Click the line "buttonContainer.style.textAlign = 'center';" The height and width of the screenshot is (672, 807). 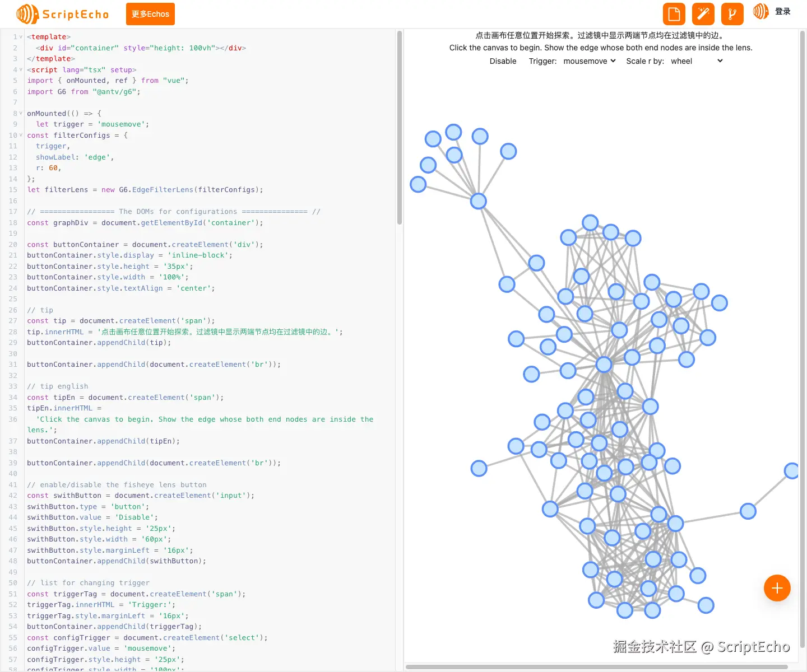click(x=121, y=288)
